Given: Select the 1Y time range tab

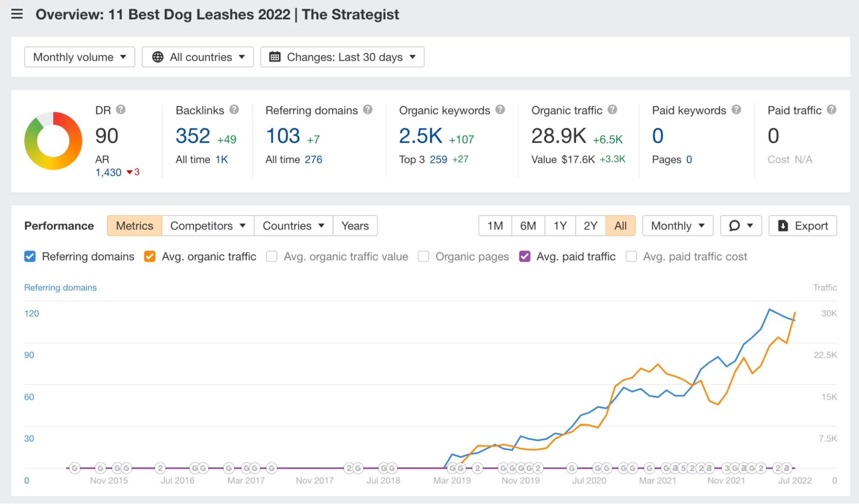Looking at the screenshot, I should coord(559,226).
